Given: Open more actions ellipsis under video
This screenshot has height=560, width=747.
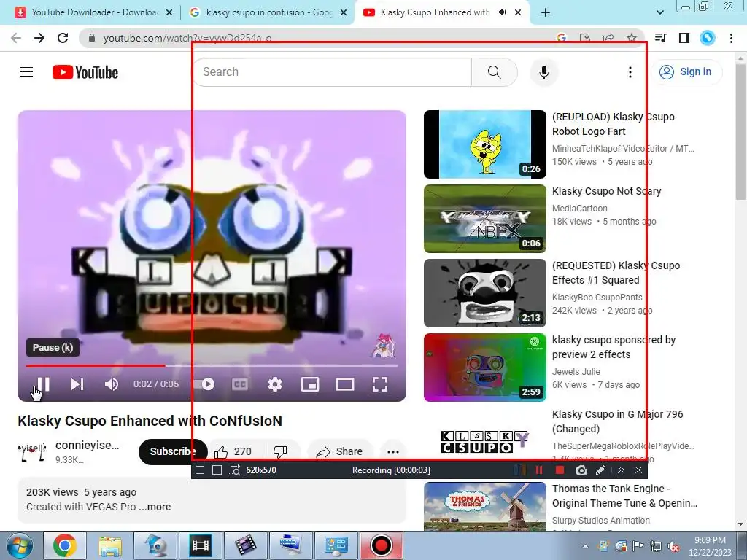Looking at the screenshot, I should tap(393, 451).
